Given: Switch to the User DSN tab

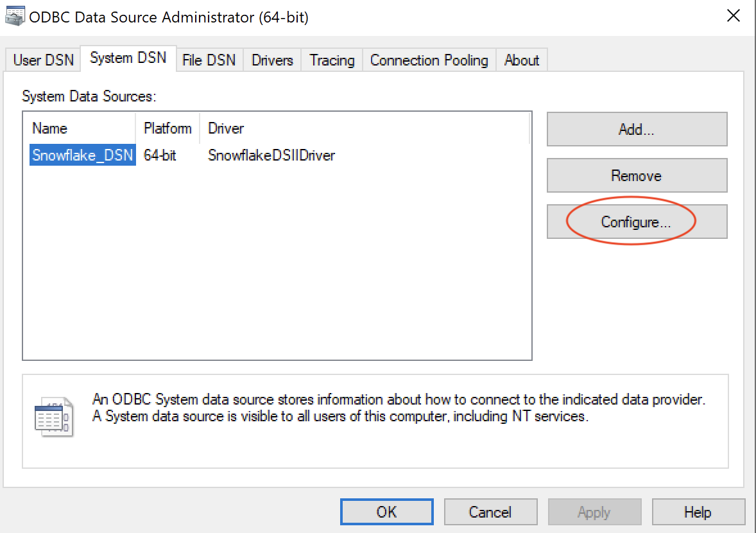Looking at the screenshot, I should pyautogui.click(x=42, y=60).
